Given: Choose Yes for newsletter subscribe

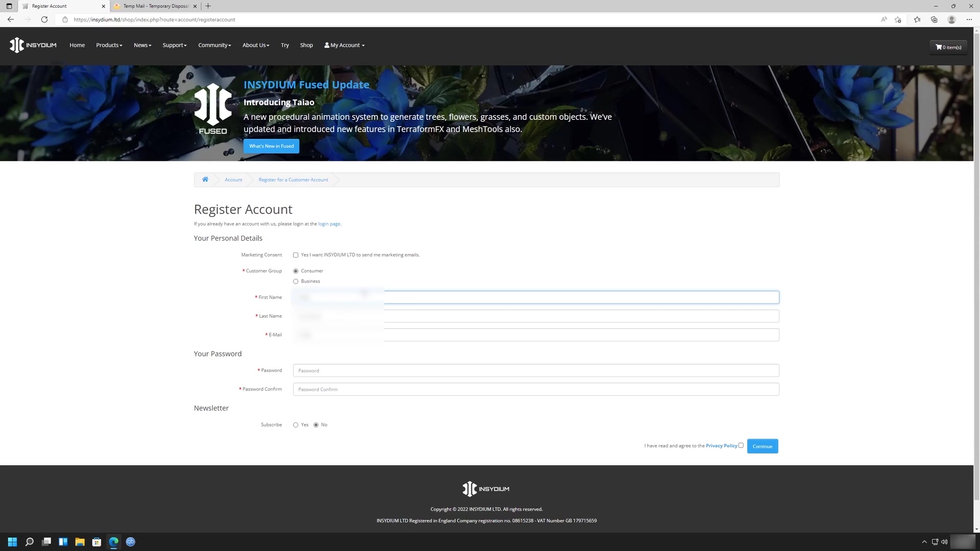Looking at the screenshot, I should click(296, 425).
